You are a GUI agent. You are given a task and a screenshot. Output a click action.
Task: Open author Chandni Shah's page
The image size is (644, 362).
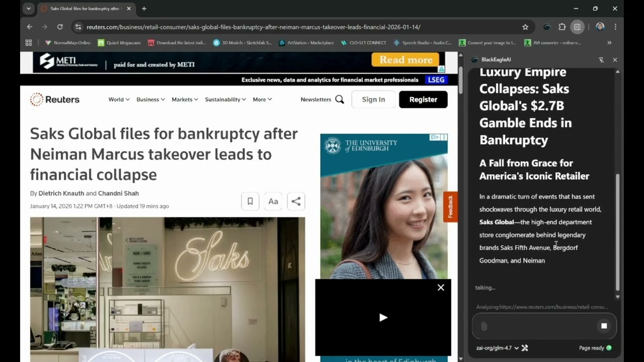click(118, 194)
